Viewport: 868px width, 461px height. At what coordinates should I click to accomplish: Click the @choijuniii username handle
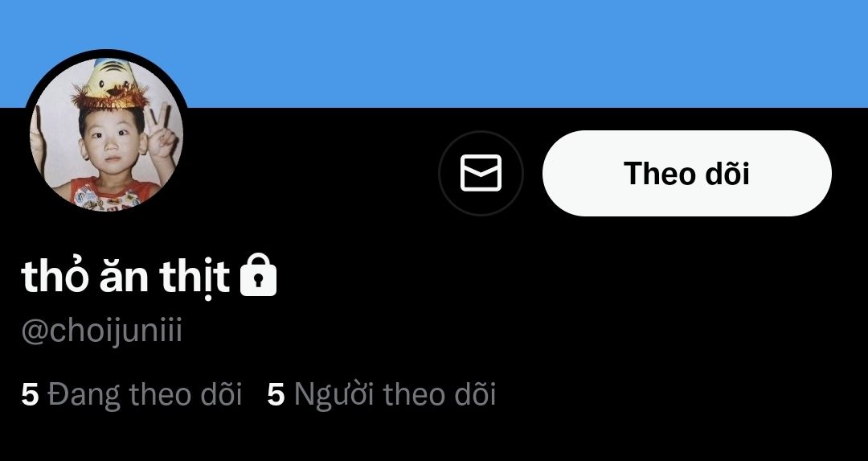click(x=102, y=332)
